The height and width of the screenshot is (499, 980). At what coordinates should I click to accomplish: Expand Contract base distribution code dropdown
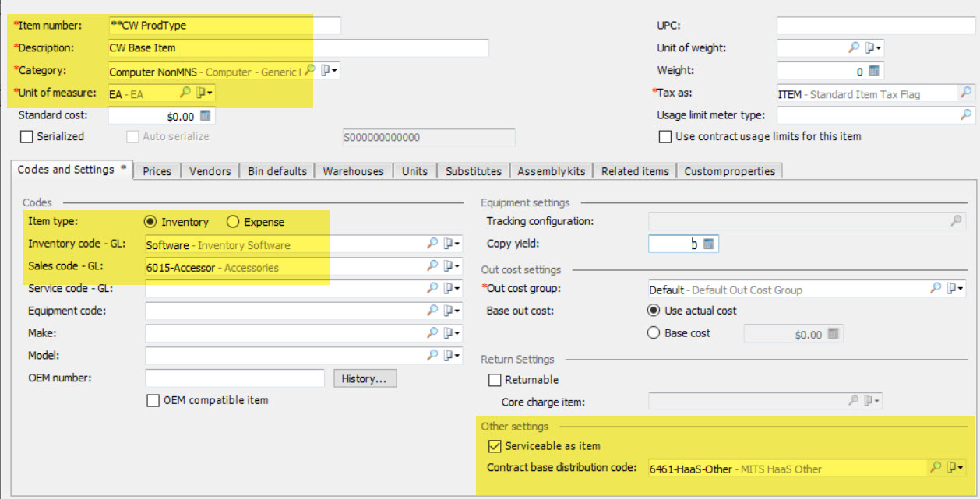[x=956, y=468]
